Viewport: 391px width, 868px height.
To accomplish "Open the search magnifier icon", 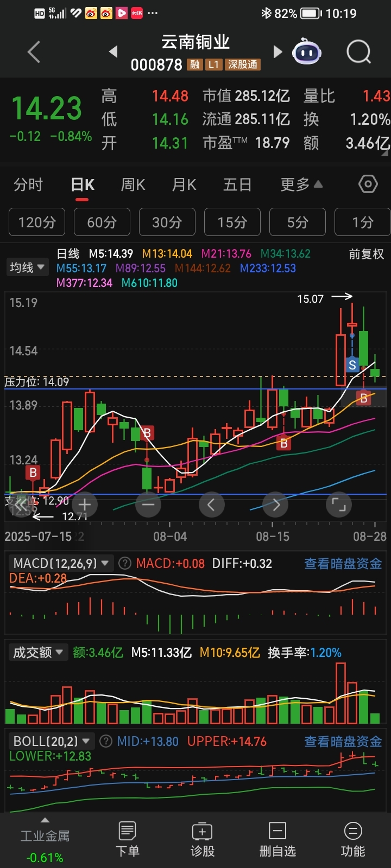I will pyautogui.click(x=359, y=52).
